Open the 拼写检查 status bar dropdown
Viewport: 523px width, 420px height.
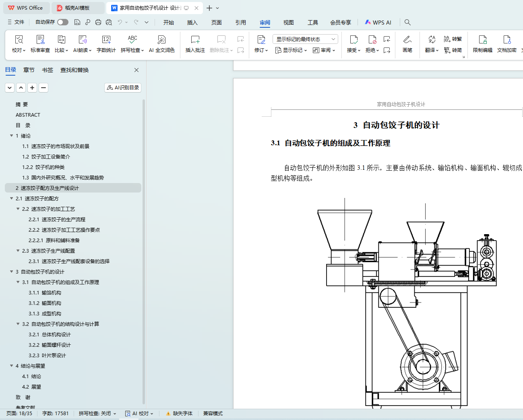pos(97,414)
